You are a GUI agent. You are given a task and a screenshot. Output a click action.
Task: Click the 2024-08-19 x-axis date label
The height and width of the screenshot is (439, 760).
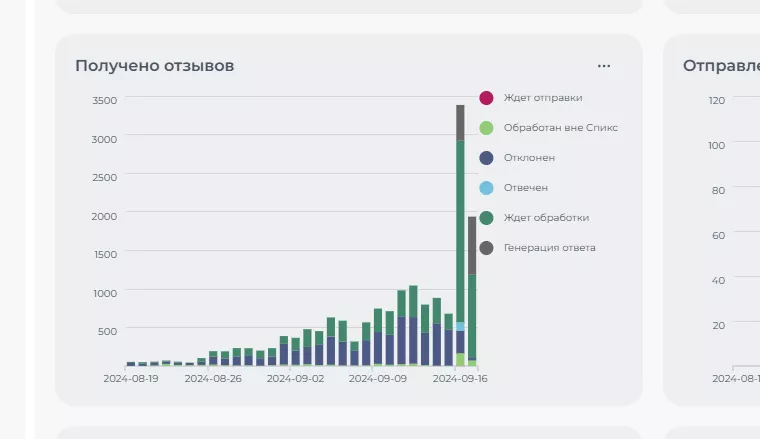click(x=130, y=379)
